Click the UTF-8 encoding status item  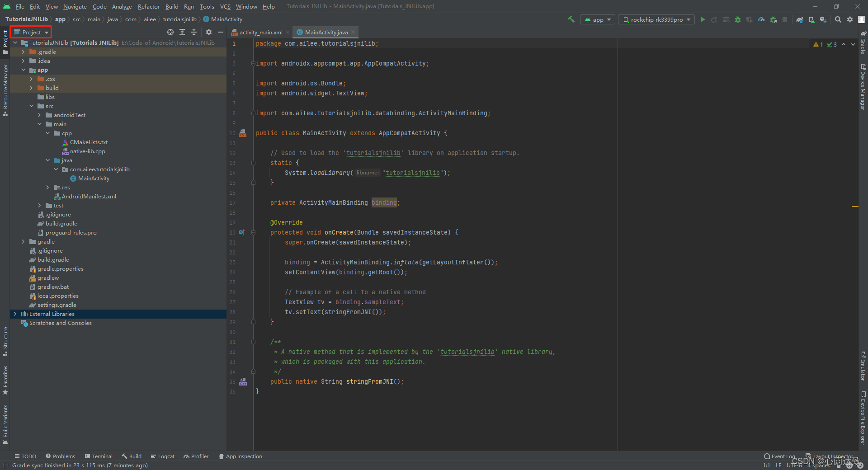pos(794,465)
